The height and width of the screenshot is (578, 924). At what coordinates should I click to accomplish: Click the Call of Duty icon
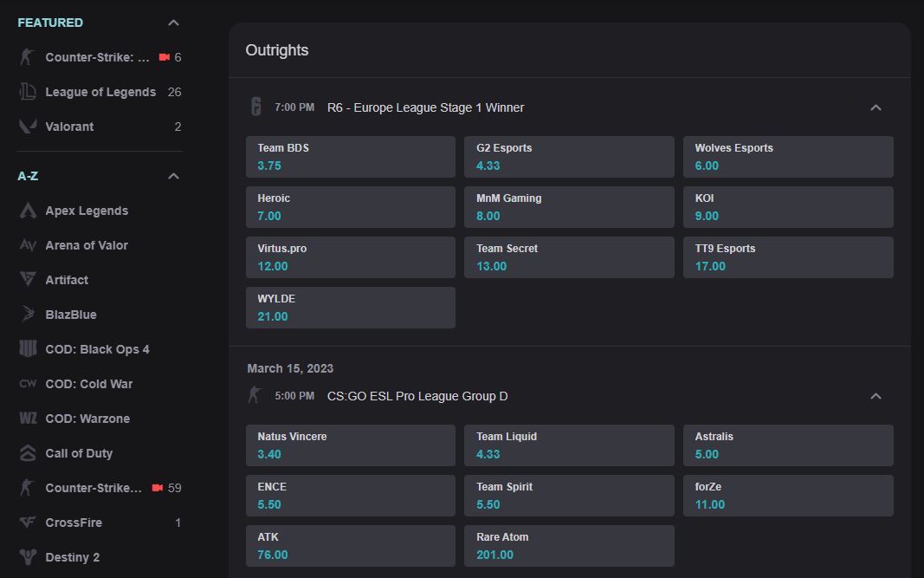28,453
